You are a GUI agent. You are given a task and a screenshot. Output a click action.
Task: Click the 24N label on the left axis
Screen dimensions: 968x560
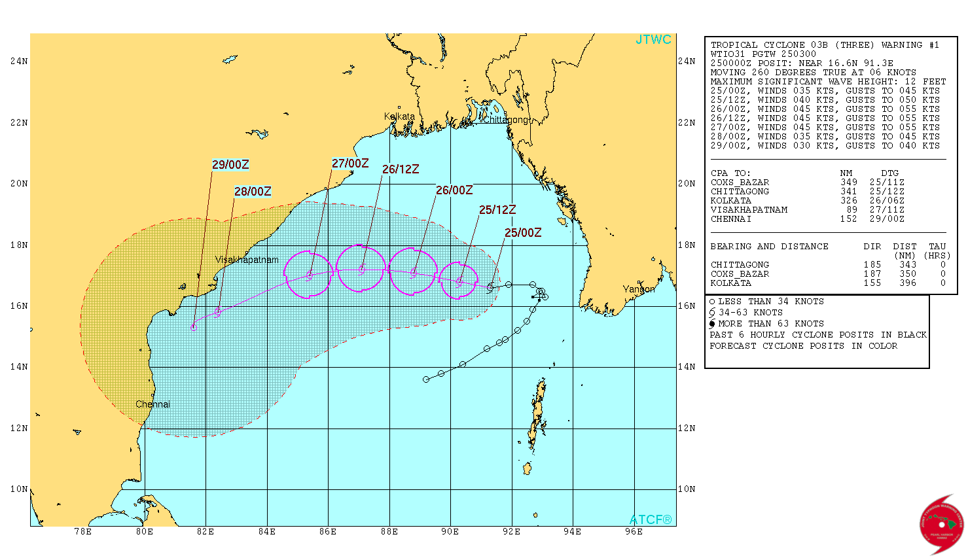click(19, 61)
